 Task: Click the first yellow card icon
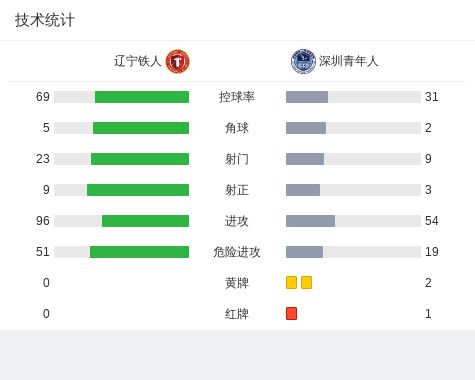291,282
